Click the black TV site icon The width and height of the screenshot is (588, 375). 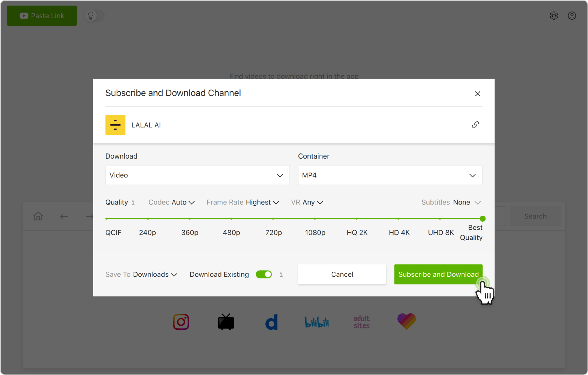tap(226, 322)
